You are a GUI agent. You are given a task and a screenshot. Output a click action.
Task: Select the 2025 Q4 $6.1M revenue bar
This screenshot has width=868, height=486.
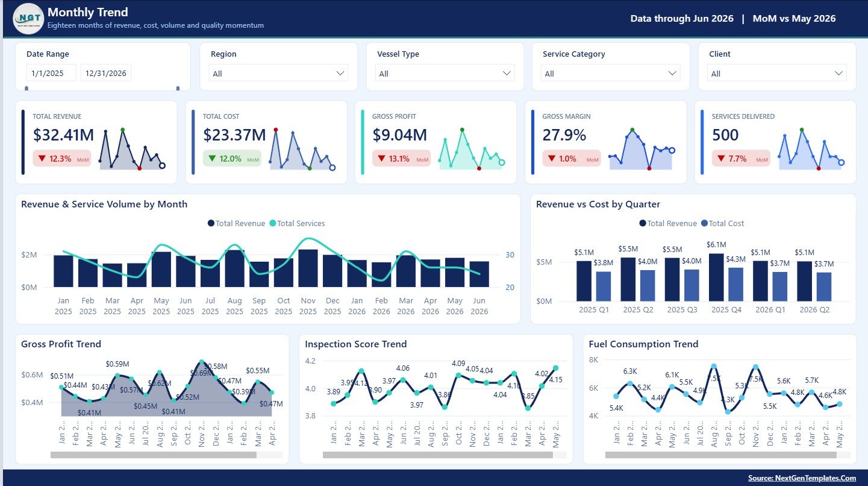[x=716, y=277]
